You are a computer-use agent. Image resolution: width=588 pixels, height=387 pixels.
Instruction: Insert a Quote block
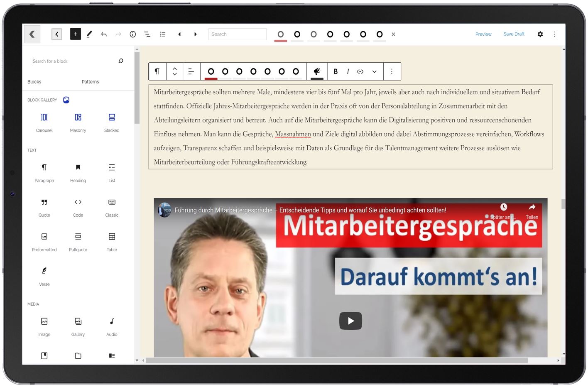click(x=44, y=208)
